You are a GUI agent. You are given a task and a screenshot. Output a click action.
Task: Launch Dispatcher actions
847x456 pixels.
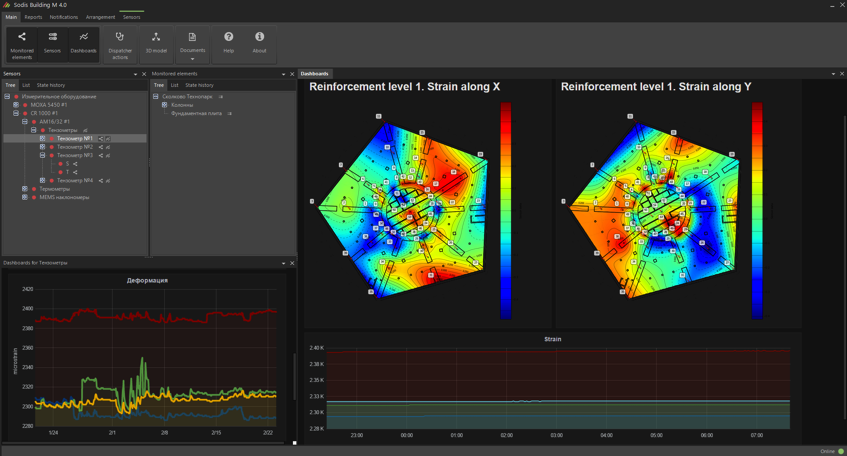pos(120,43)
